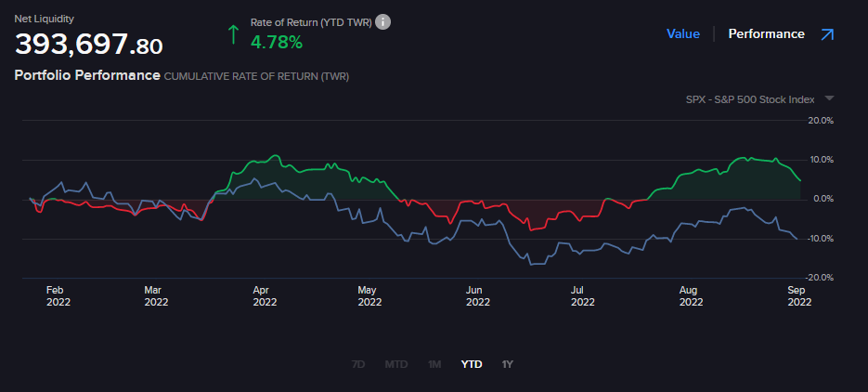Click the green upward return arrow
The width and height of the screenshot is (868, 392).
[233, 35]
